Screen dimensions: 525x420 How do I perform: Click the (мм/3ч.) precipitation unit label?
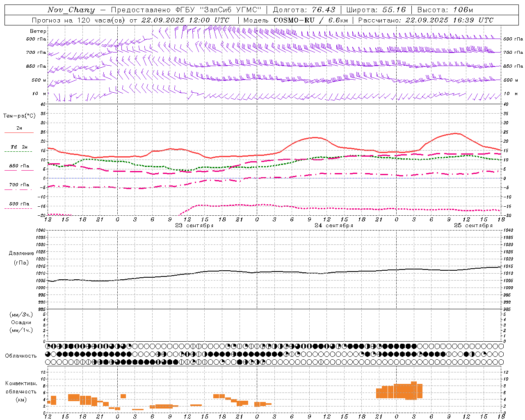(x=21, y=315)
